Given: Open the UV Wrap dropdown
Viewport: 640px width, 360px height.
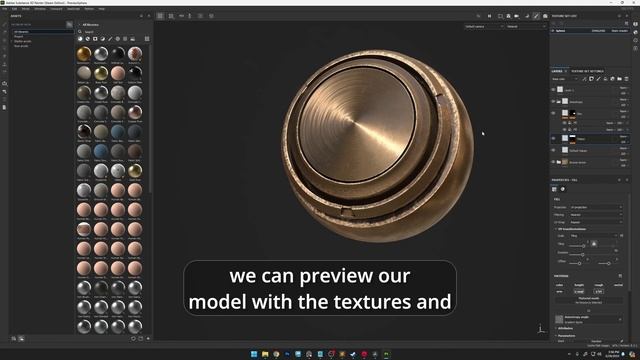Looking at the screenshot, I should (x=596, y=222).
